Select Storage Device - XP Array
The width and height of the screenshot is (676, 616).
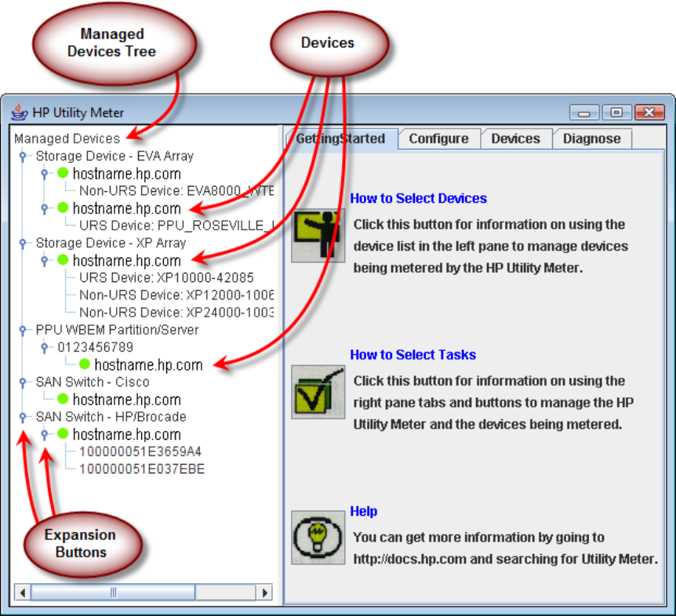111,243
